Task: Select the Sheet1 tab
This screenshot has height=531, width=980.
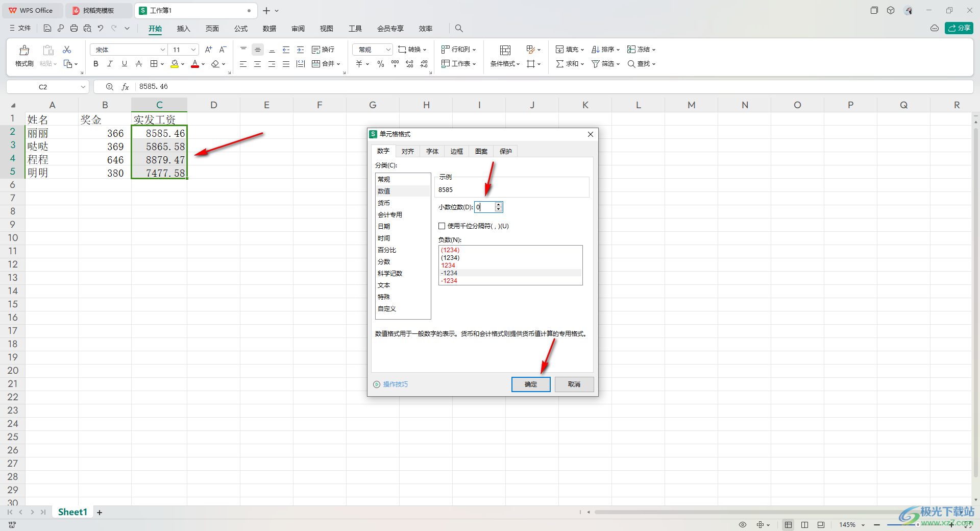Action: click(x=72, y=512)
